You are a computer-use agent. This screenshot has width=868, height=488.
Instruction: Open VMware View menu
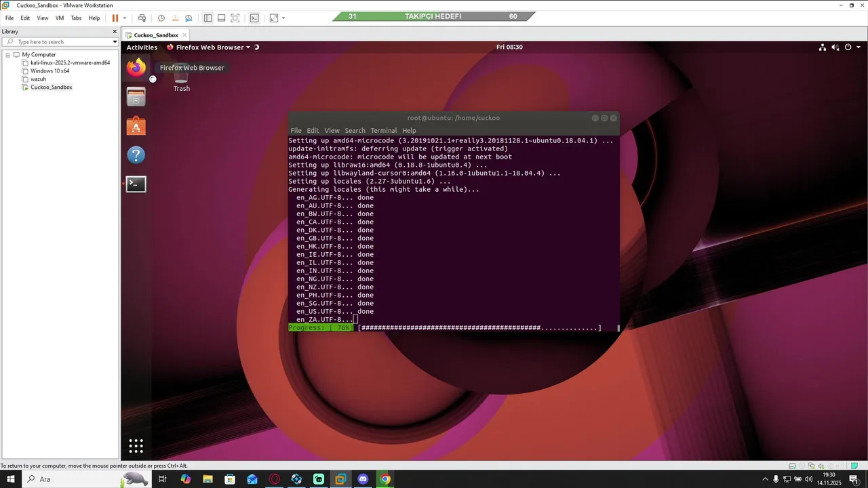point(43,18)
